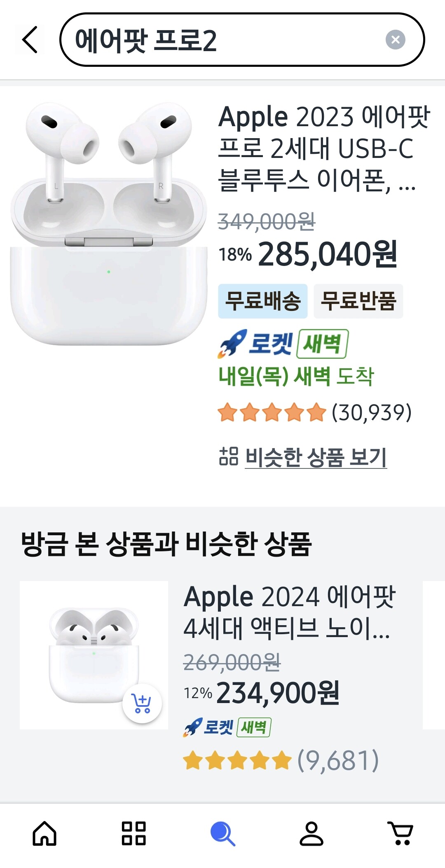This screenshot has width=445, height=868.
Task: Tap the 무료배송 badge
Action: (x=263, y=301)
